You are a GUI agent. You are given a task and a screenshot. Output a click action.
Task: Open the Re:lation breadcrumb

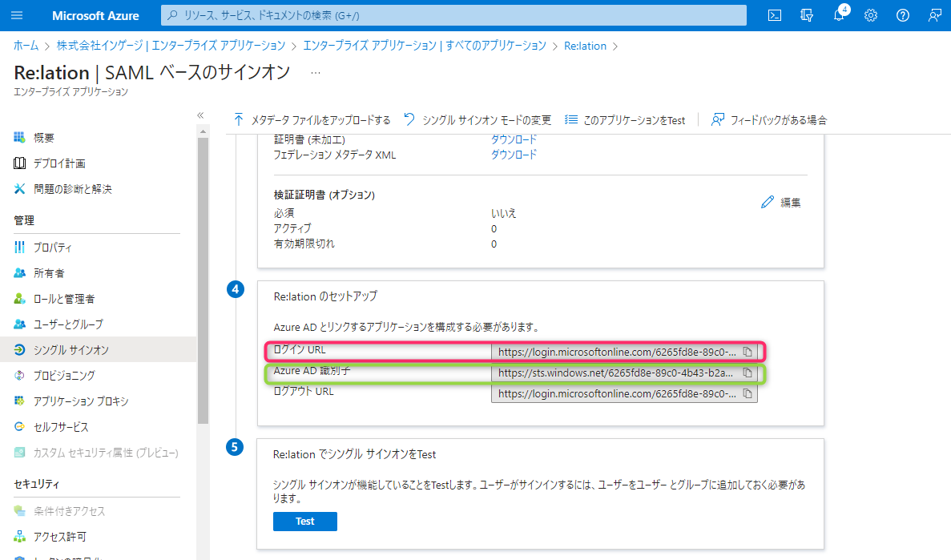586,46
